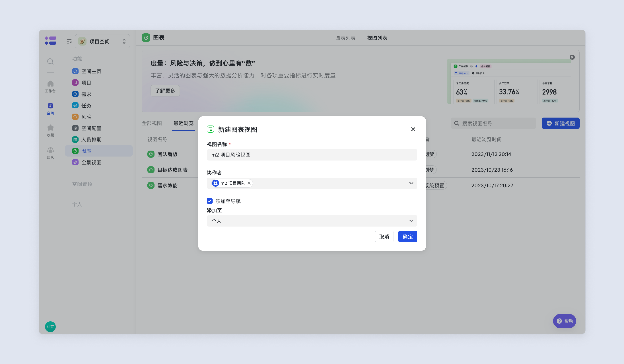Open 风险 in sidebar

pos(99,117)
